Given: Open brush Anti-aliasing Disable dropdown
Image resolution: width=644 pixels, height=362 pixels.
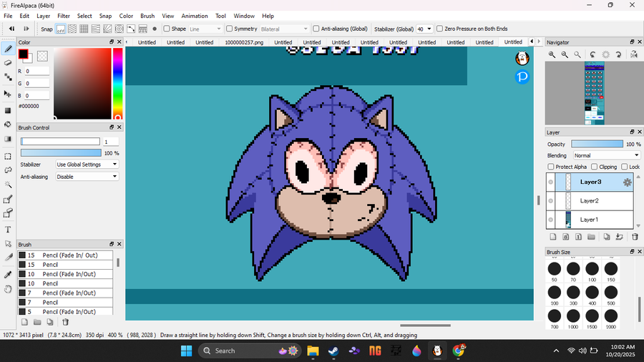Looking at the screenshot, I should point(87,177).
